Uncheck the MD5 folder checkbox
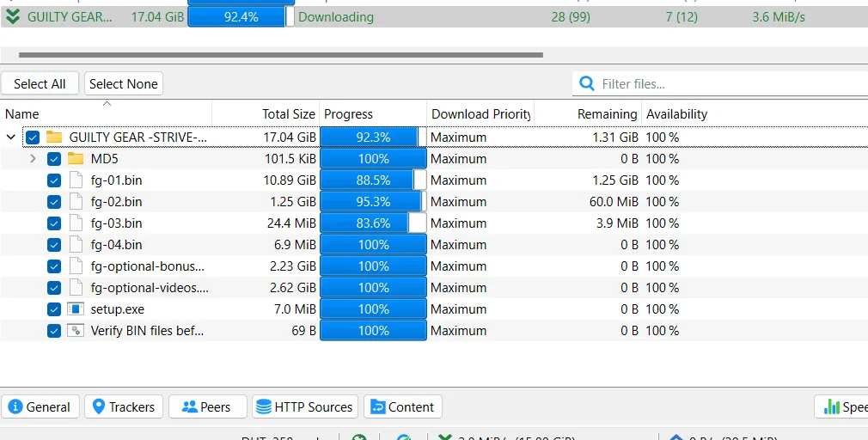Image resolution: width=868 pixels, height=440 pixels. pos(53,159)
